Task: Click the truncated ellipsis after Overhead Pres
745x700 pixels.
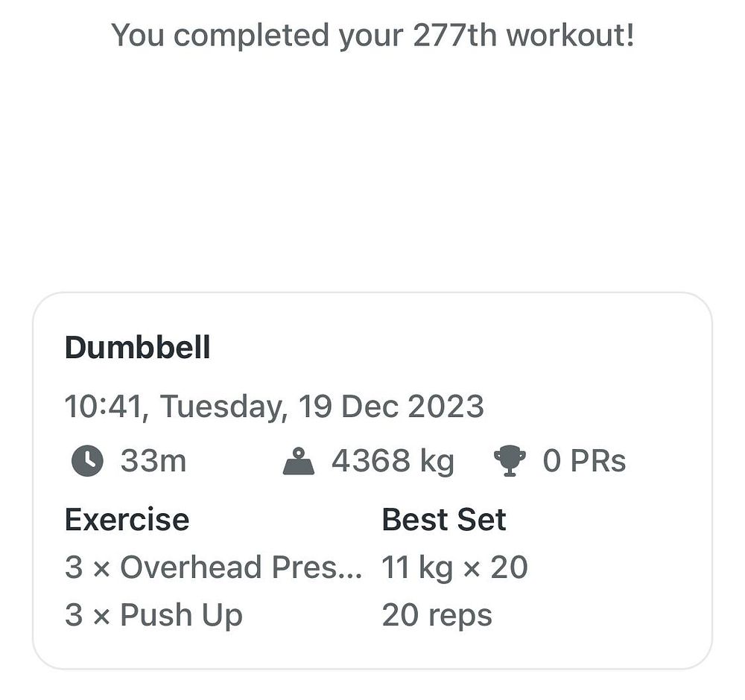Action: 348,574
